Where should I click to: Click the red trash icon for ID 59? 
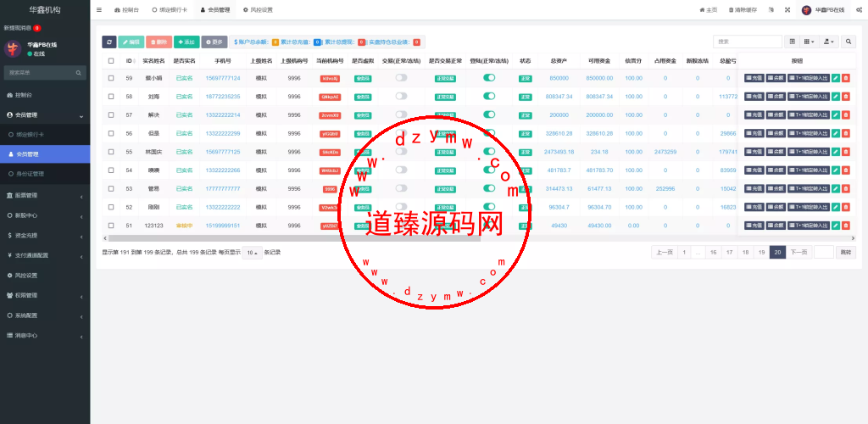pyautogui.click(x=846, y=79)
